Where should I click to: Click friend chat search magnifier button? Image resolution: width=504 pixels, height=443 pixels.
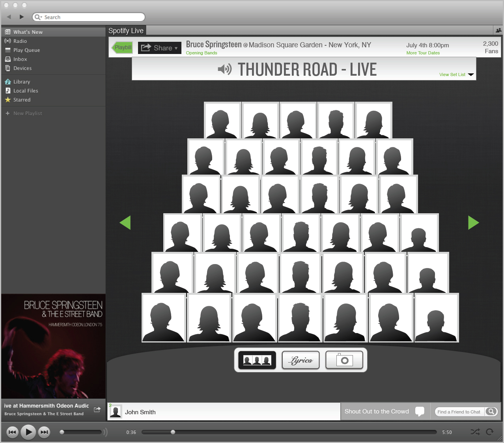tap(491, 412)
